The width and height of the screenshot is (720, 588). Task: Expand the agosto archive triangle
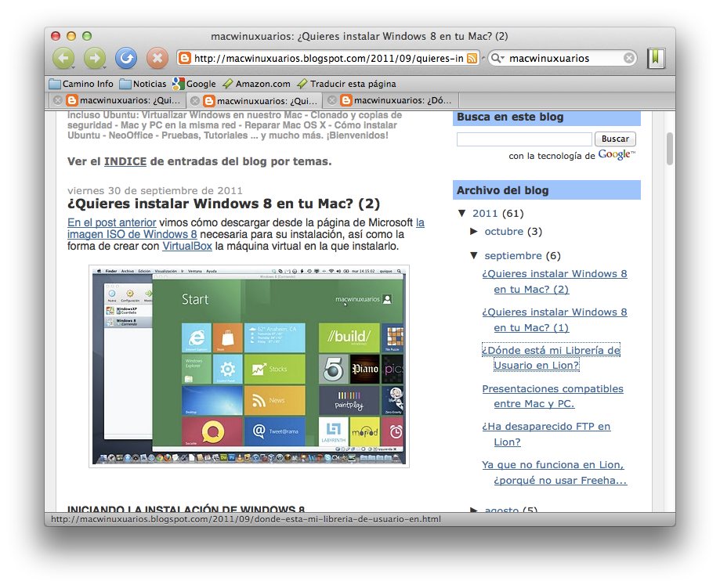coord(474,510)
